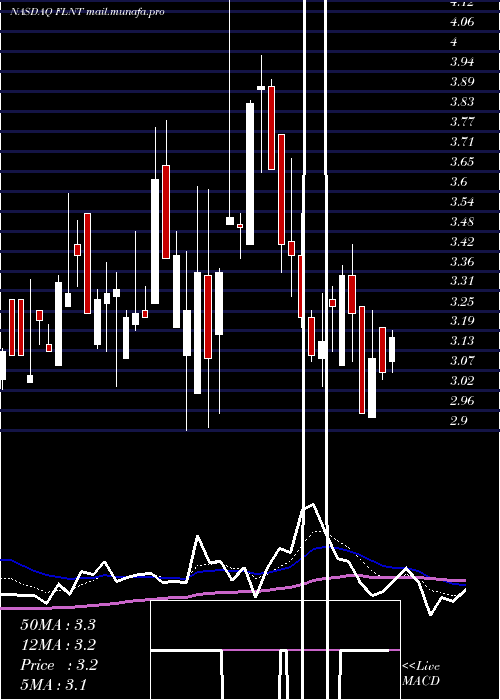
Task: Click the 12MA : 3.2 label
Action: (58, 645)
